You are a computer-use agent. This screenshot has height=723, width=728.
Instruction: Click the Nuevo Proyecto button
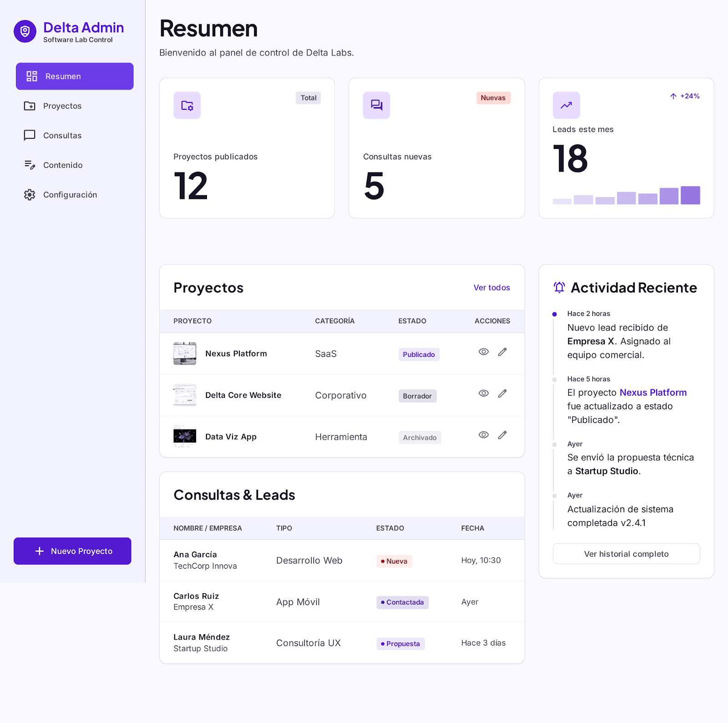72,551
